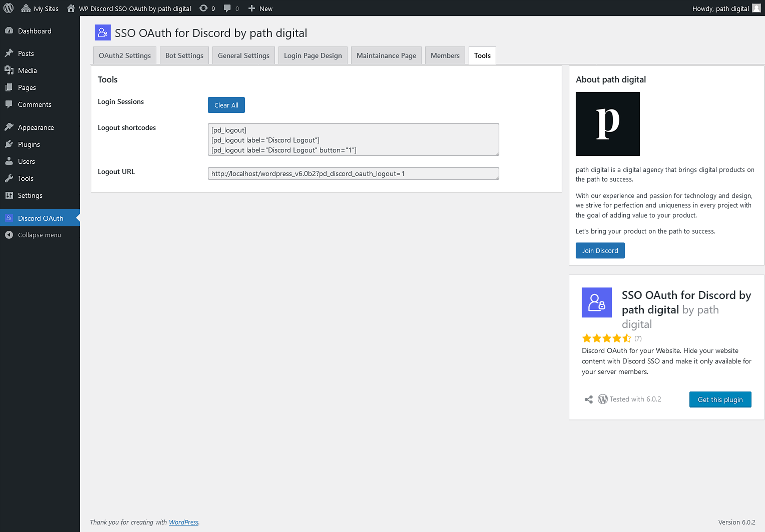Click the Posts pushpin icon
765x532 pixels.
tap(9, 53)
